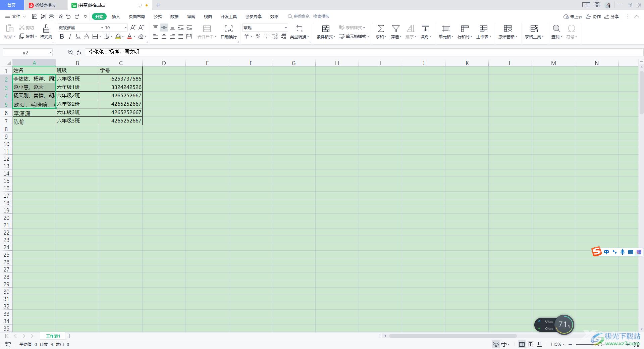The height and width of the screenshot is (349, 644).
Task: Expand the fill color dropdown arrow
Action: click(123, 37)
